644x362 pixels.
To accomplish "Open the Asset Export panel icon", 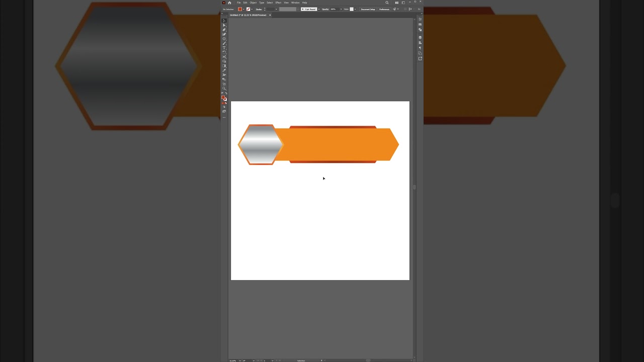I will pos(420,58).
